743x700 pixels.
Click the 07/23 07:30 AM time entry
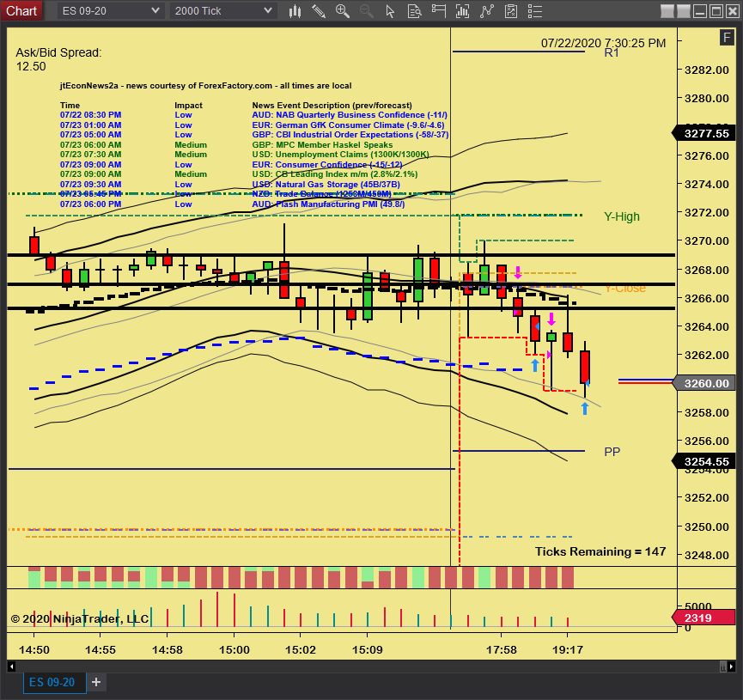pyautogui.click(x=90, y=155)
